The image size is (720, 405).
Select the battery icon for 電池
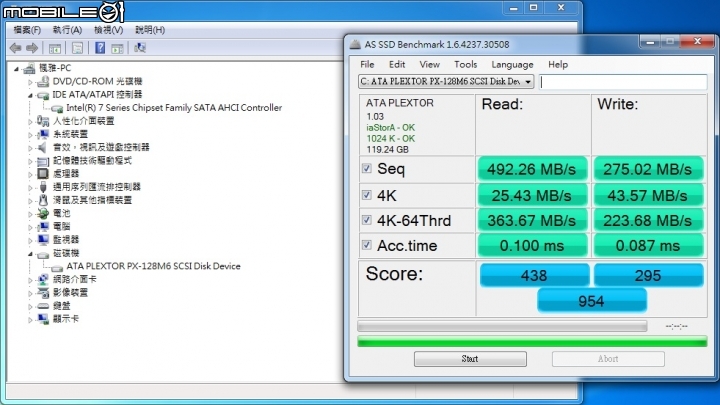pyautogui.click(x=43, y=214)
